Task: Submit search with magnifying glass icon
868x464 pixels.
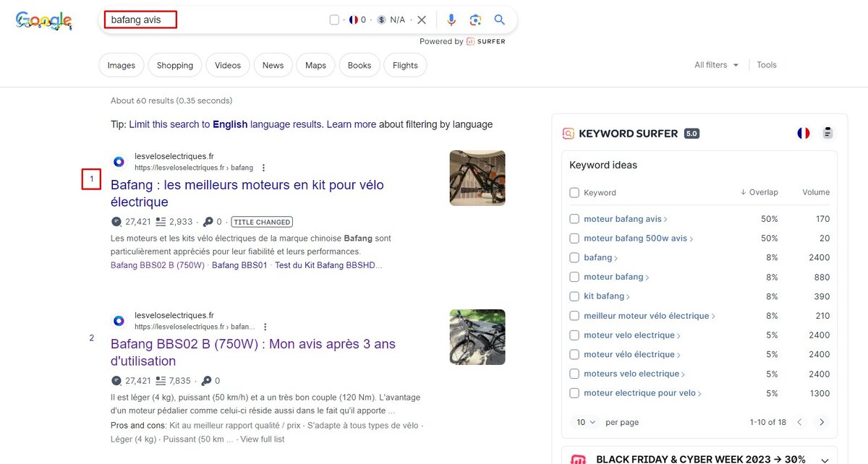Action: [x=500, y=20]
